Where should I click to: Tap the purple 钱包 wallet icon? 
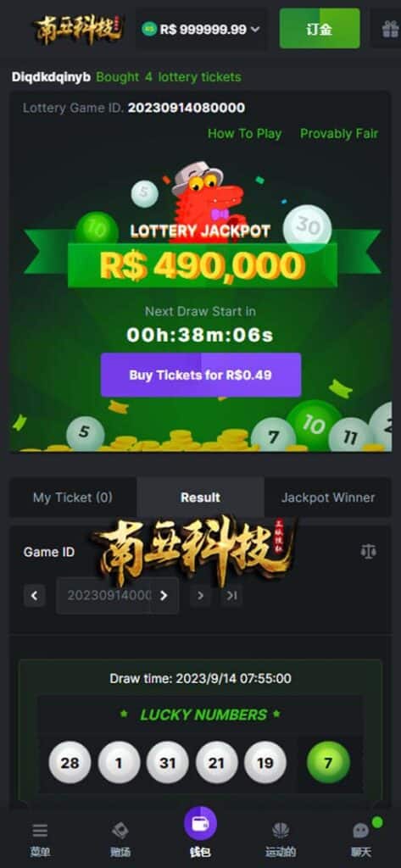(200, 823)
